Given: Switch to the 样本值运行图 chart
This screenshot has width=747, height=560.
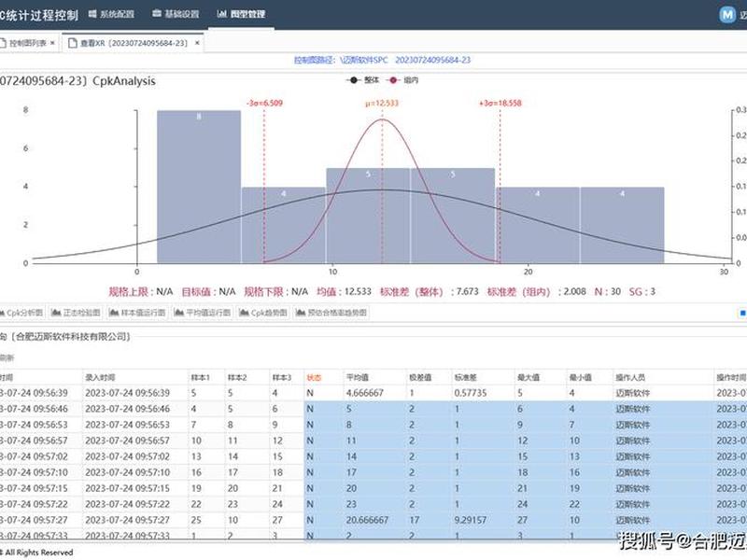Looking at the screenshot, I should tap(137, 313).
